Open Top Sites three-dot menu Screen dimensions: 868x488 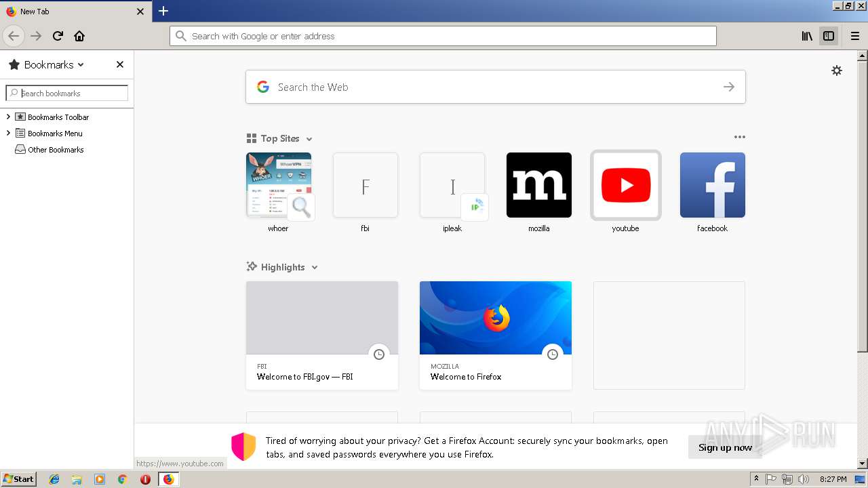[740, 137]
